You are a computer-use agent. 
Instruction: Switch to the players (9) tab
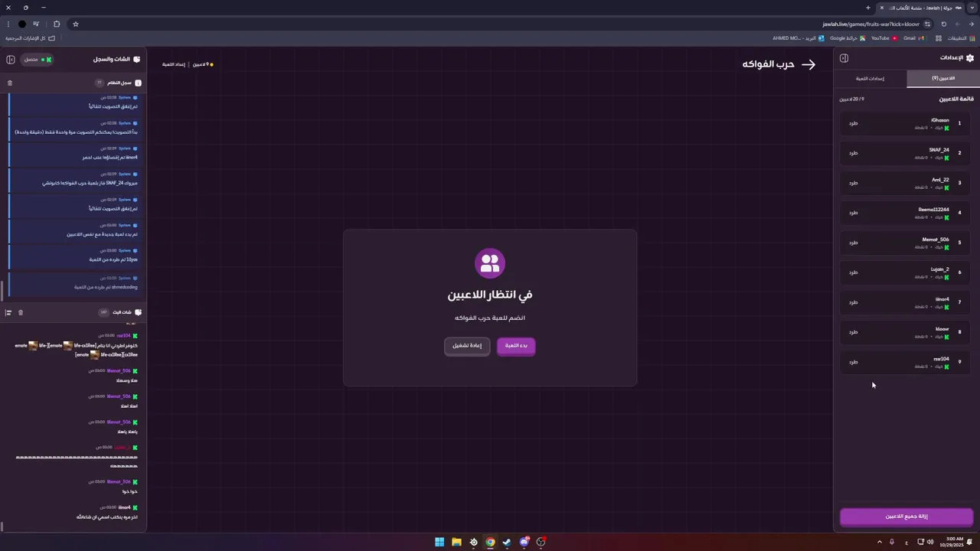point(943,78)
